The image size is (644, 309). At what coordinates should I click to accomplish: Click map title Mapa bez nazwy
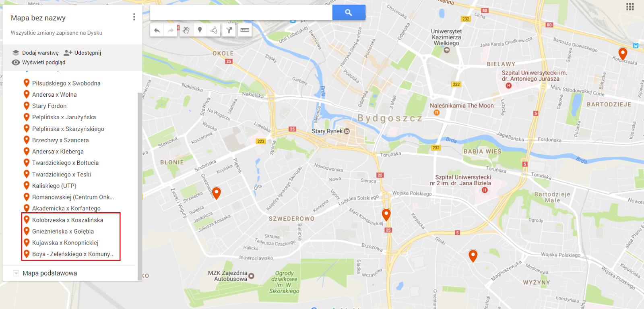(38, 18)
